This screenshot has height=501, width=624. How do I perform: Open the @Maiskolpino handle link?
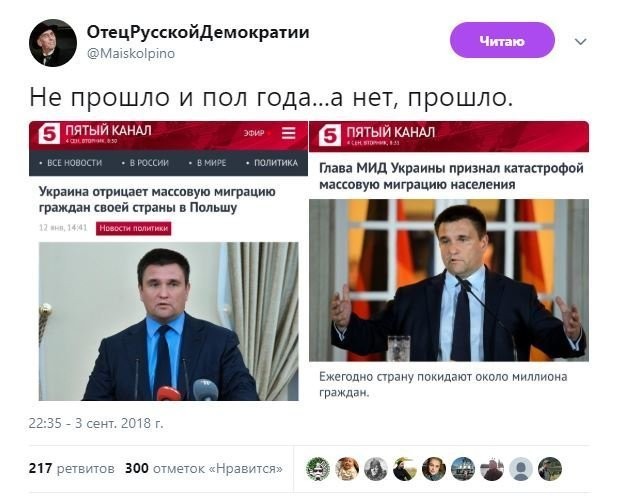[x=131, y=54]
